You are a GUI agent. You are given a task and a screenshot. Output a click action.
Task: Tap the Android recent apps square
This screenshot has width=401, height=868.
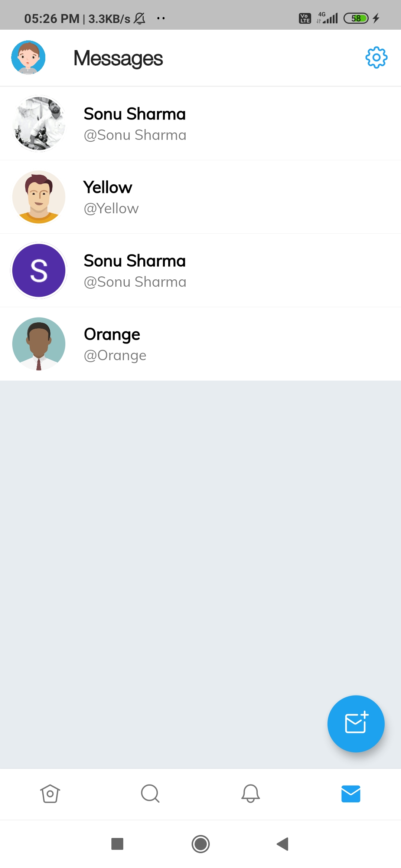click(x=117, y=844)
